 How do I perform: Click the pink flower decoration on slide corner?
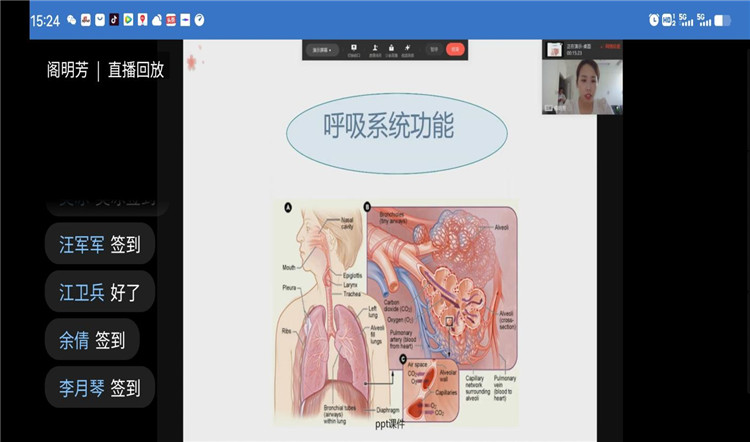tap(192, 63)
